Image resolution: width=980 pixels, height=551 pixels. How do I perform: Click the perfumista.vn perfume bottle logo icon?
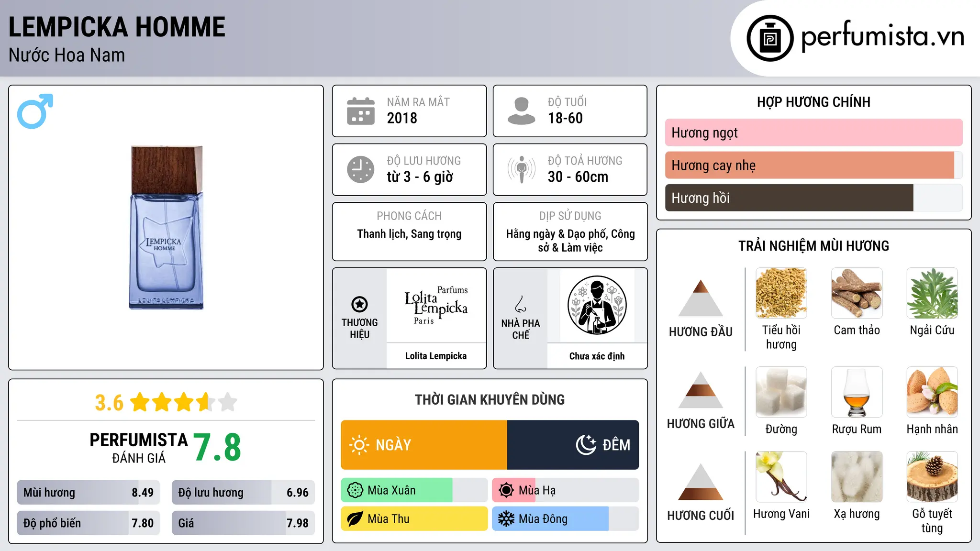coord(770,38)
